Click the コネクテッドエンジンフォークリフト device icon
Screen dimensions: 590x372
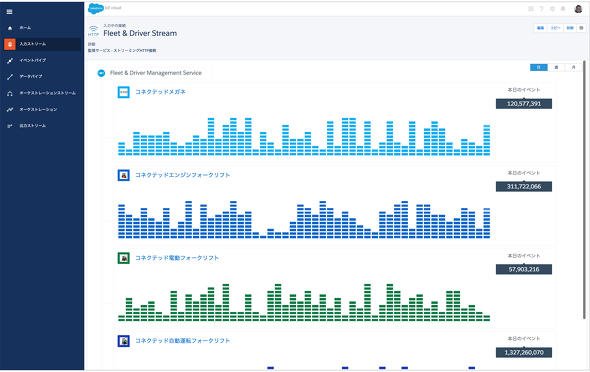[123, 175]
